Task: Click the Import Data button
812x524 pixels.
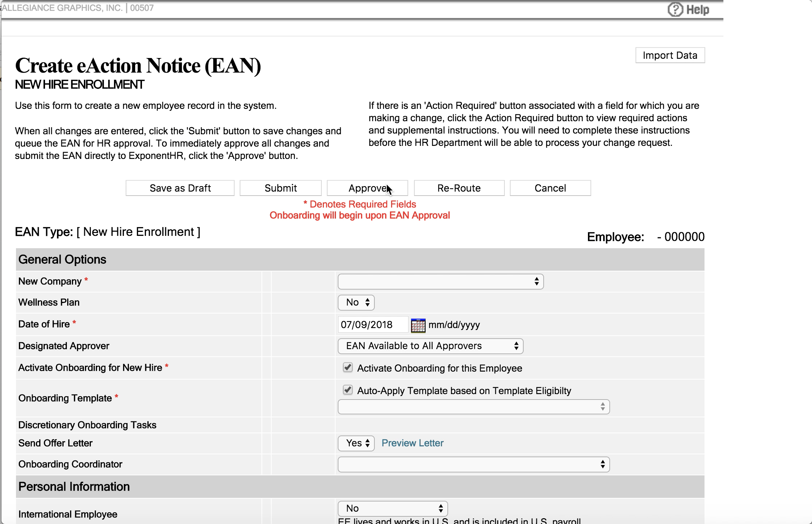Action: pos(670,55)
